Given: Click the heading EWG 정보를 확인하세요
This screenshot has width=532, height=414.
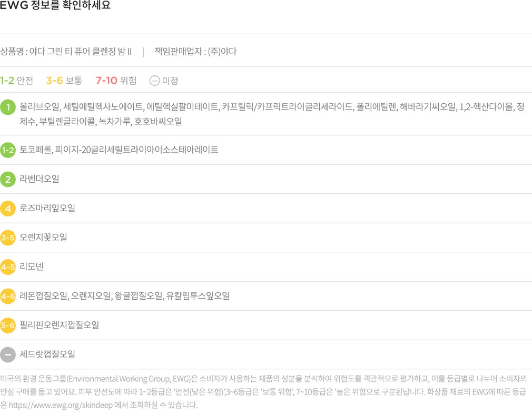Looking at the screenshot, I should pyautogui.click(x=55, y=5).
